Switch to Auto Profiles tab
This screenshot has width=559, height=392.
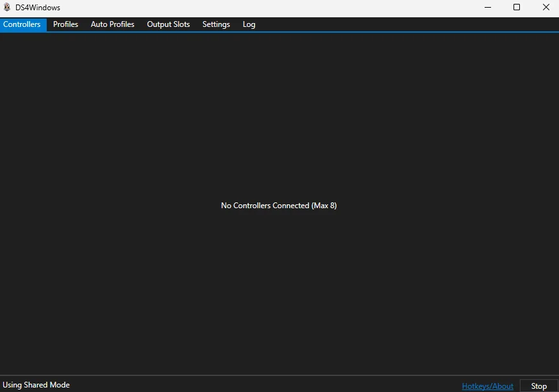tap(113, 24)
